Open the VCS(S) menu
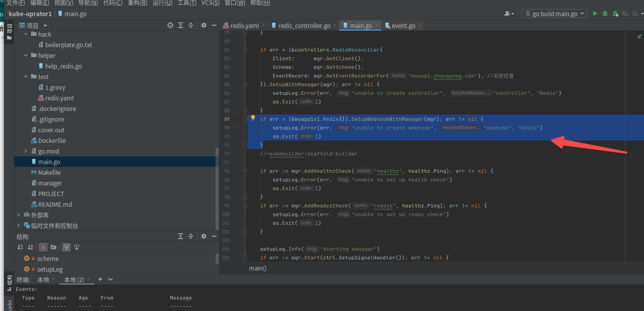644x311 pixels. click(210, 3)
